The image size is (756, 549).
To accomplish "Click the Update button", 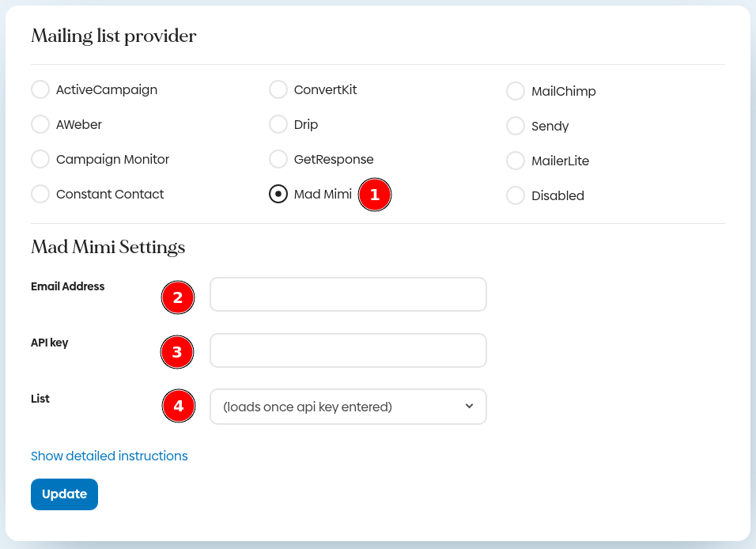I will (64, 494).
